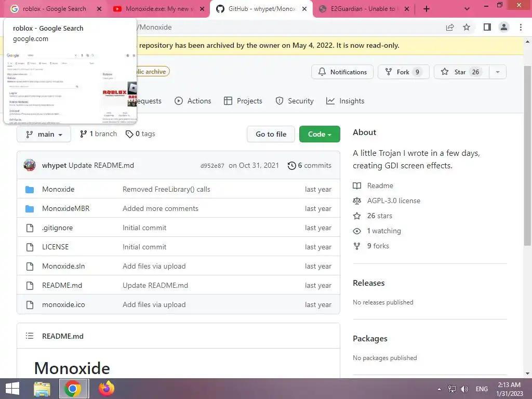The height and width of the screenshot is (399, 532).
Task: Click the MonoxideMBR folder icon
Action: [30, 209]
